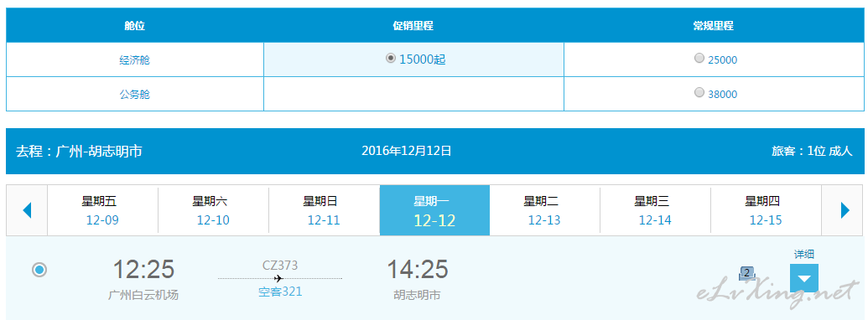The width and height of the screenshot is (868, 320).
Task: Select the CZ373 flight radio button
Action: [x=39, y=270]
